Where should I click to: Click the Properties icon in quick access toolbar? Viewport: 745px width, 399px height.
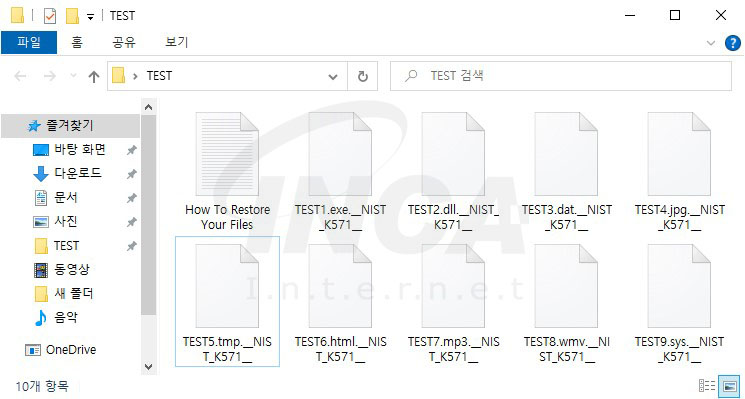tap(49, 16)
